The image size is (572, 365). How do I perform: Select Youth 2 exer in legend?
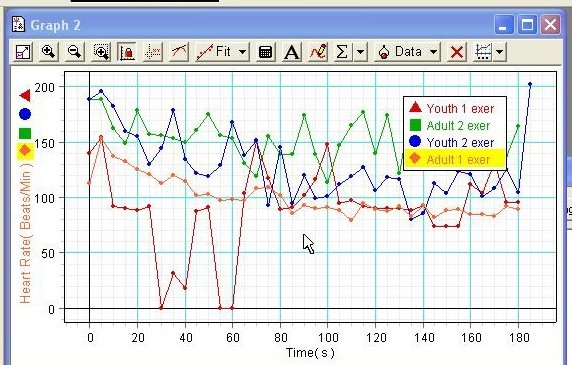[x=455, y=142]
